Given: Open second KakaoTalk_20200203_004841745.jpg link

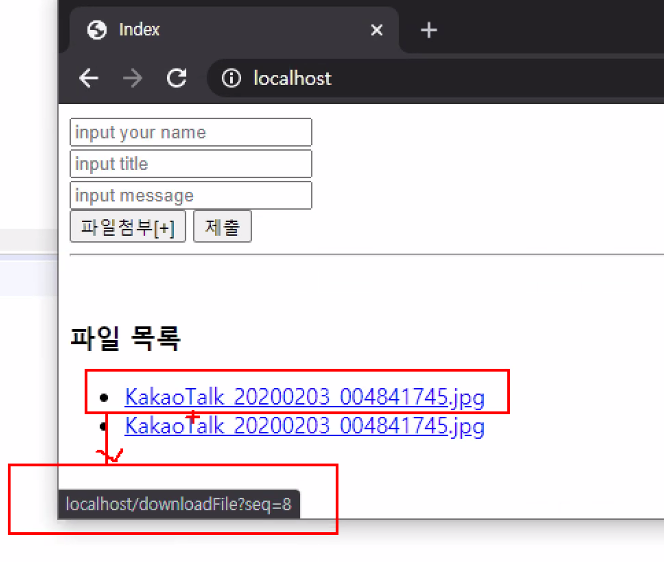Looking at the screenshot, I should [x=305, y=426].
